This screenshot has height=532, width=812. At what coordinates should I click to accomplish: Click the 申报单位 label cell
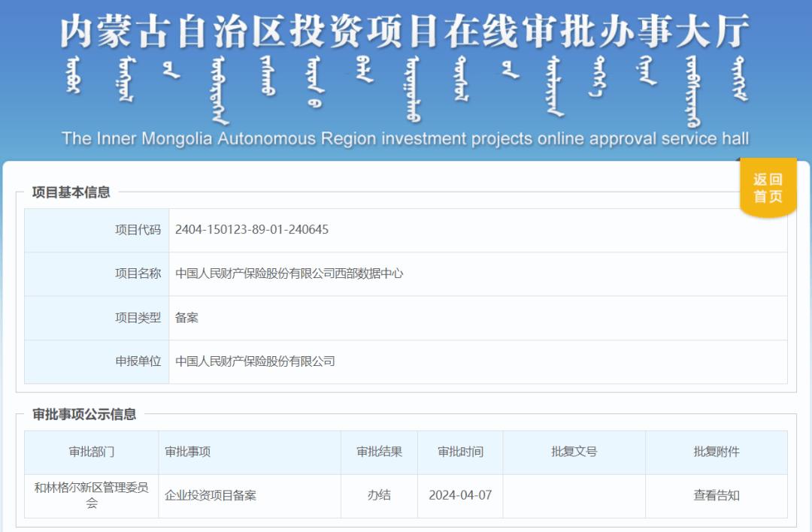click(x=97, y=361)
